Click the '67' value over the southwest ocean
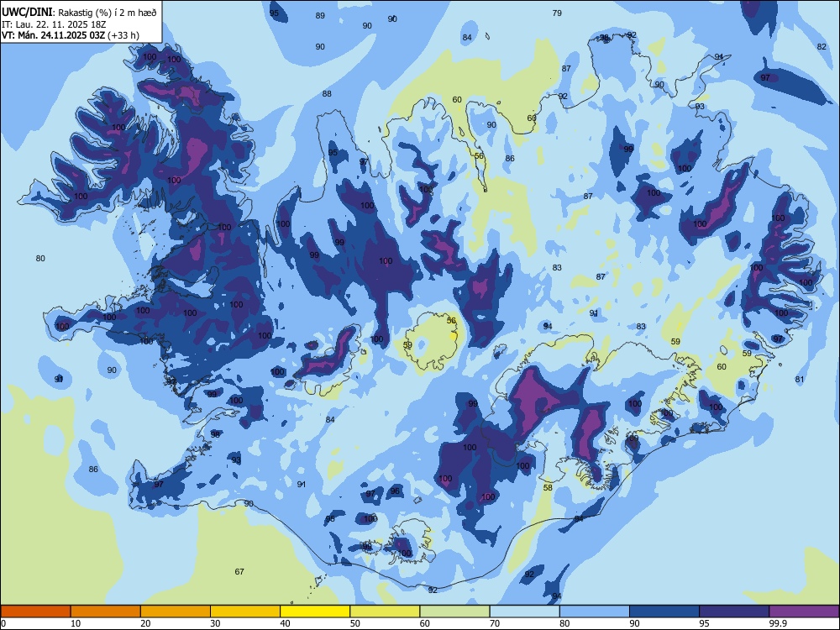 239,571
